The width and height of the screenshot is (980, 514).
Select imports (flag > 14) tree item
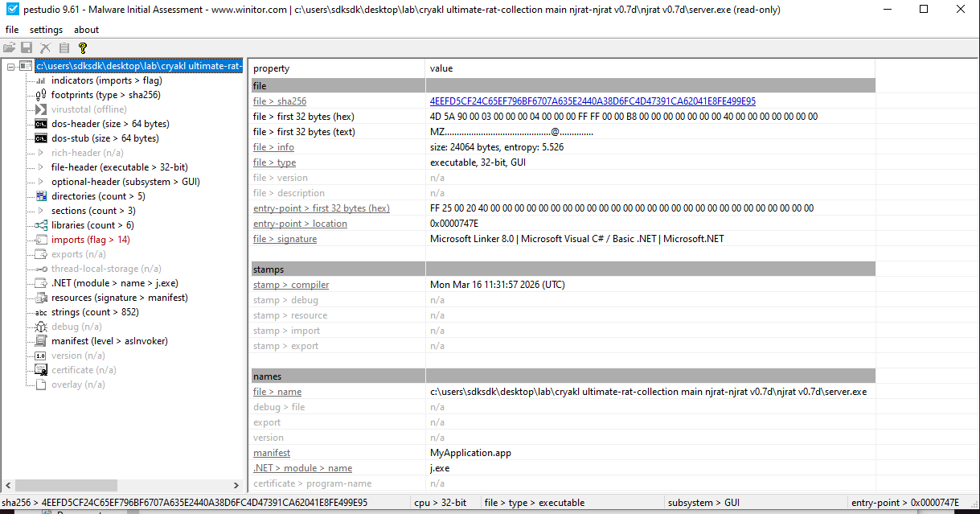point(90,240)
